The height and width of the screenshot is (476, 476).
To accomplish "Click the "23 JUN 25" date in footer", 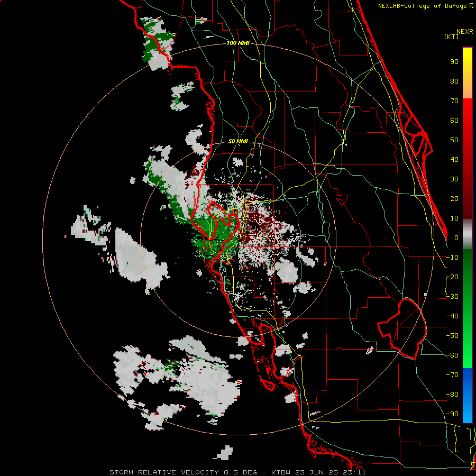I will 318,472.
